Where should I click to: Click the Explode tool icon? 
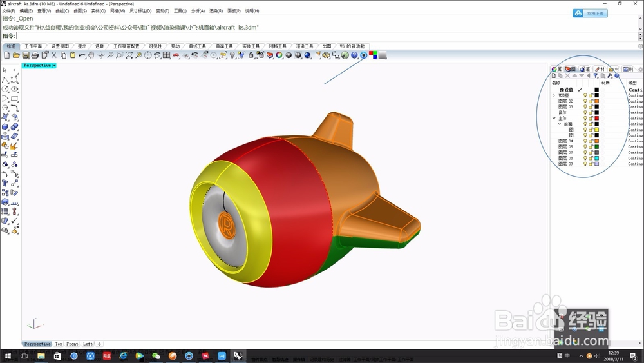pos(14,145)
